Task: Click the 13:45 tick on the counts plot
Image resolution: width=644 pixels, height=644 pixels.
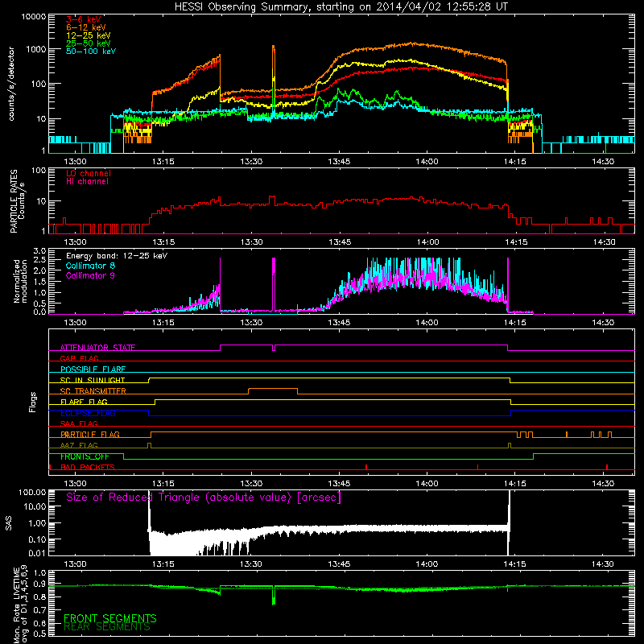Action: (339, 162)
